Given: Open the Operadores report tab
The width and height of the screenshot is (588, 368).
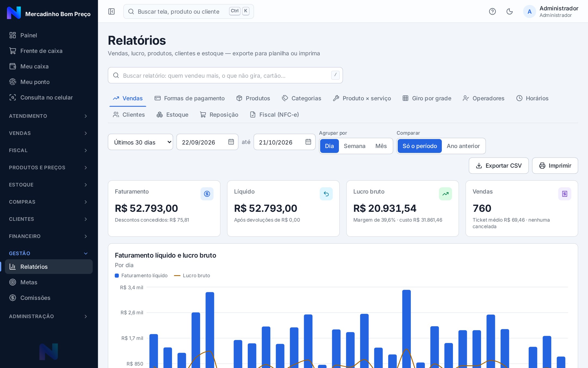Looking at the screenshot, I should click(x=483, y=98).
